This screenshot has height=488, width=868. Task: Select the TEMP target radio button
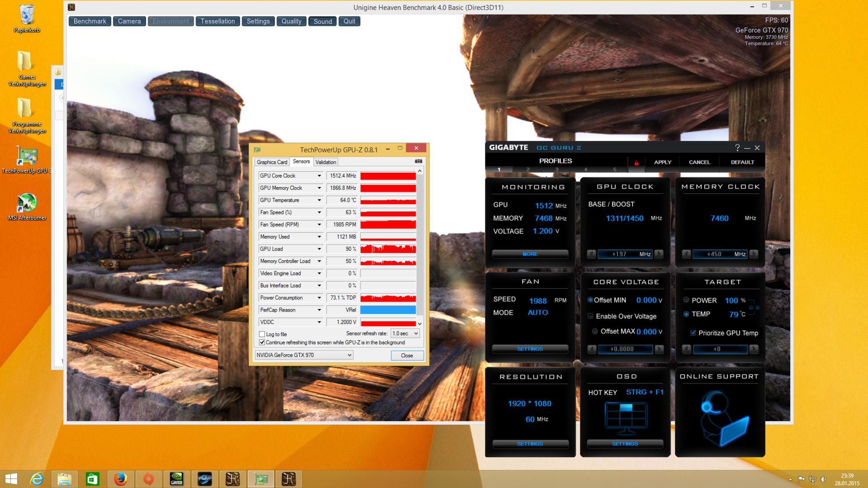pos(686,314)
